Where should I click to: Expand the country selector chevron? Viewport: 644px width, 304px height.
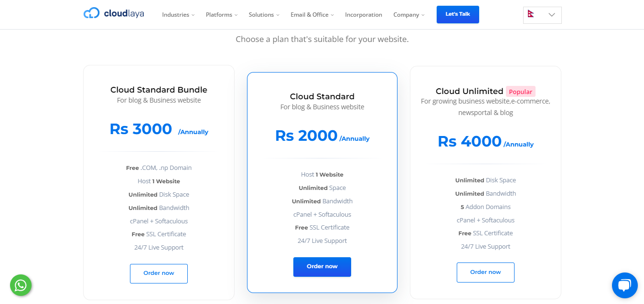552,15
